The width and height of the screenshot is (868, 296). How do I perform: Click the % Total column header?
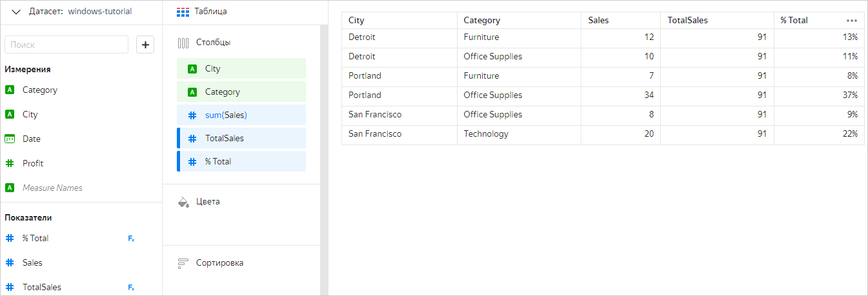pyautogui.click(x=794, y=21)
